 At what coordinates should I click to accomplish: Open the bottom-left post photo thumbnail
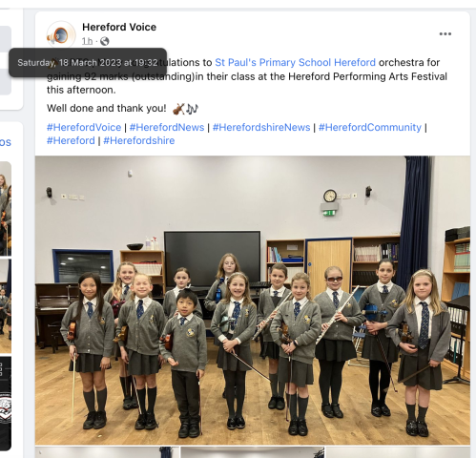pyautogui.click(x=108, y=452)
